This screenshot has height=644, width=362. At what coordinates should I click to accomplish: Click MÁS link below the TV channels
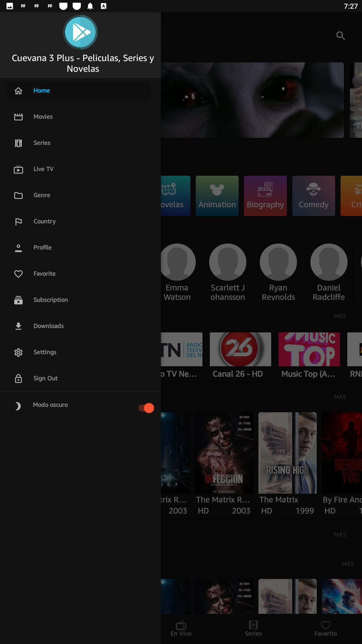coord(340,397)
